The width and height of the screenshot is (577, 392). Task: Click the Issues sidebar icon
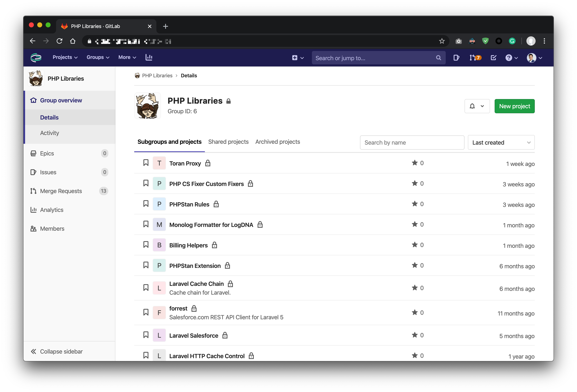pyautogui.click(x=33, y=172)
